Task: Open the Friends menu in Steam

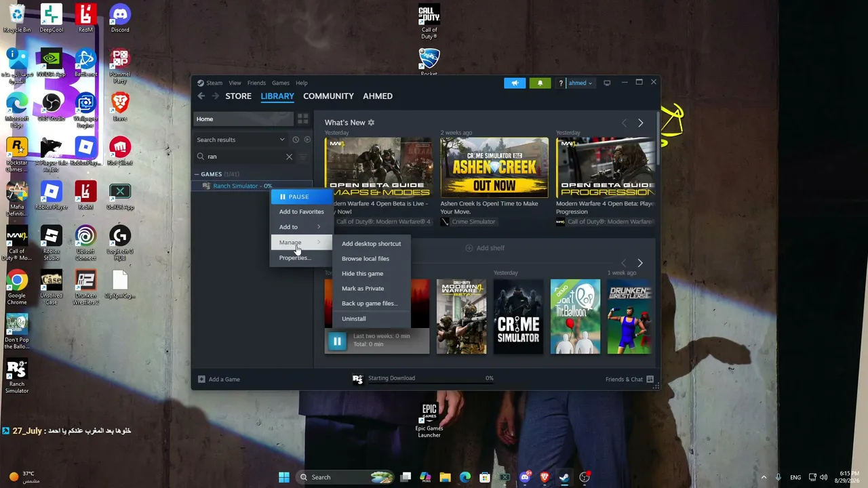Action: point(256,83)
